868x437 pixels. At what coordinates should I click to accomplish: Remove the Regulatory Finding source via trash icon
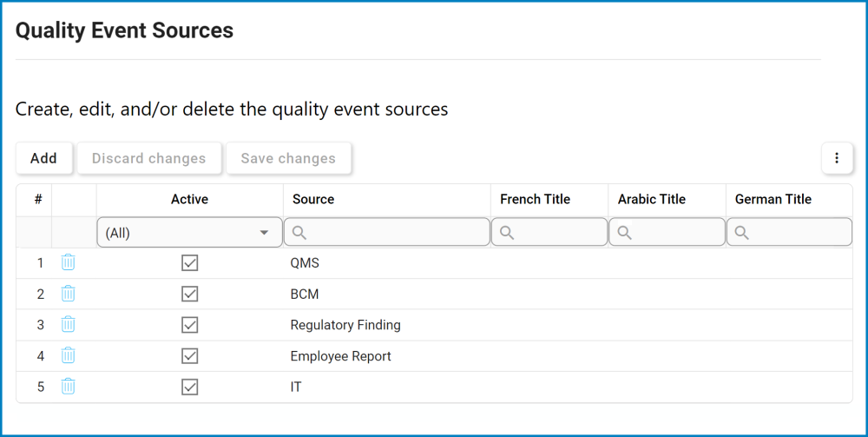click(69, 325)
